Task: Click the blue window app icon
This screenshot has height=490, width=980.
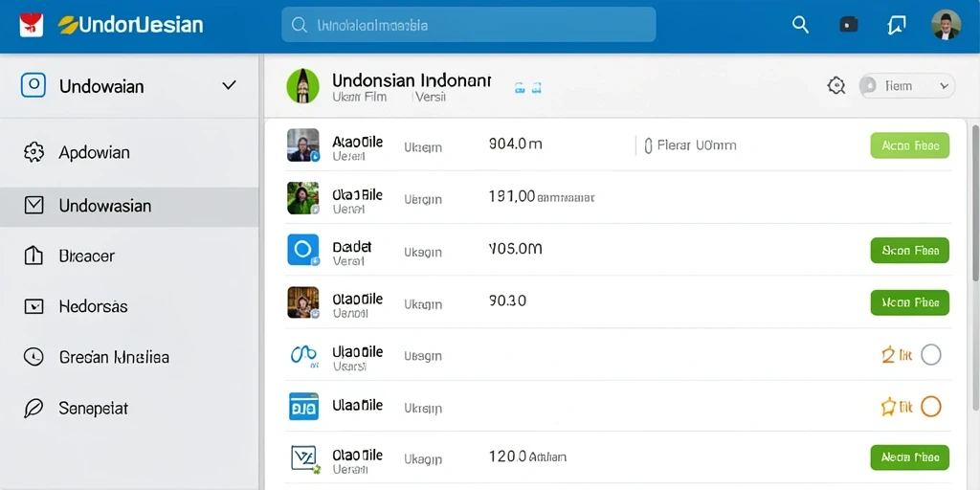Action: tap(303, 406)
